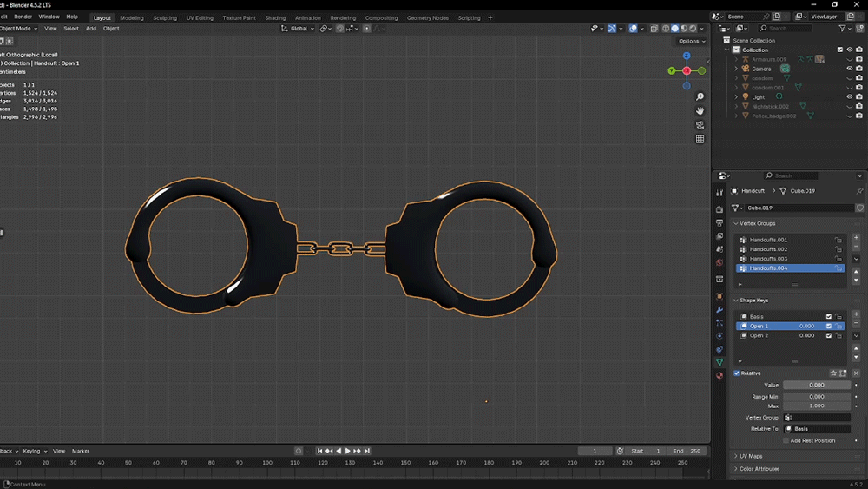Hide the Camera in the outliner viewport
The height and width of the screenshot is (489, 868).
point(850,69)
